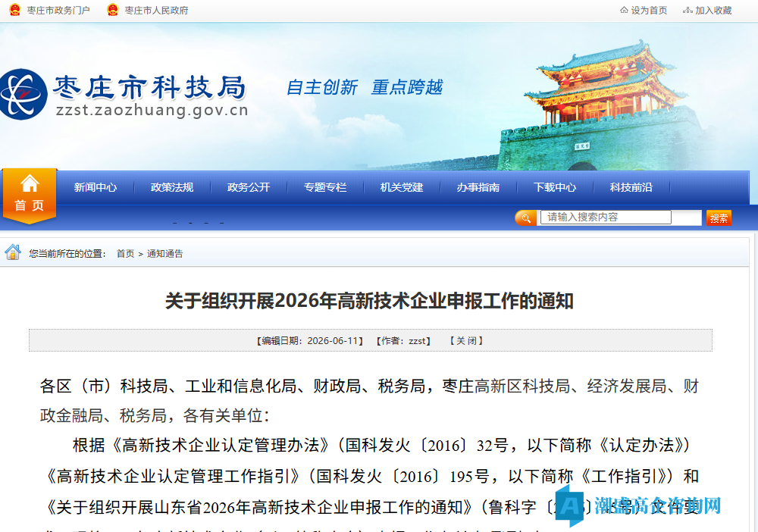
Task: Click the emblem next to 枣庄市政务门户
Action: pyautogui.click(x=15, y=10)
